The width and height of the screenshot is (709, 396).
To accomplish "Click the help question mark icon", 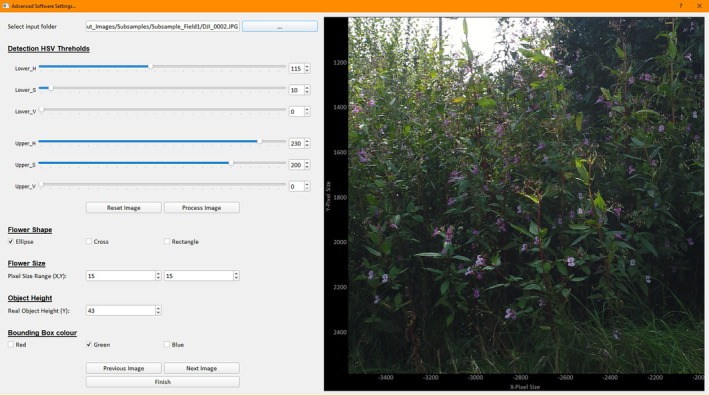I will click(x=681, y=6).
